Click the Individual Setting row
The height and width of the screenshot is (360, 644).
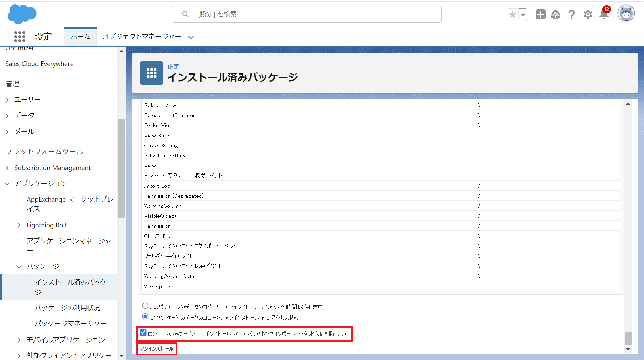coord(380,155)
